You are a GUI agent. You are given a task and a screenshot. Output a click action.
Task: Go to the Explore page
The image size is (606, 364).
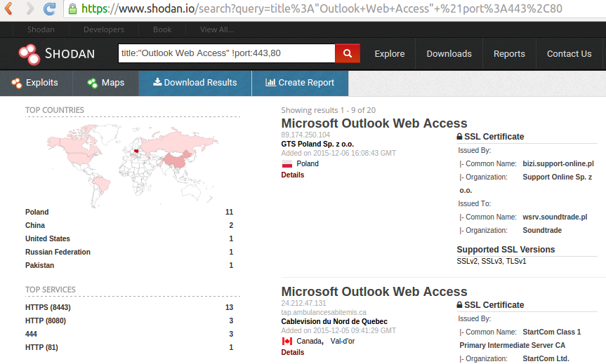click(x=390, y=54)
